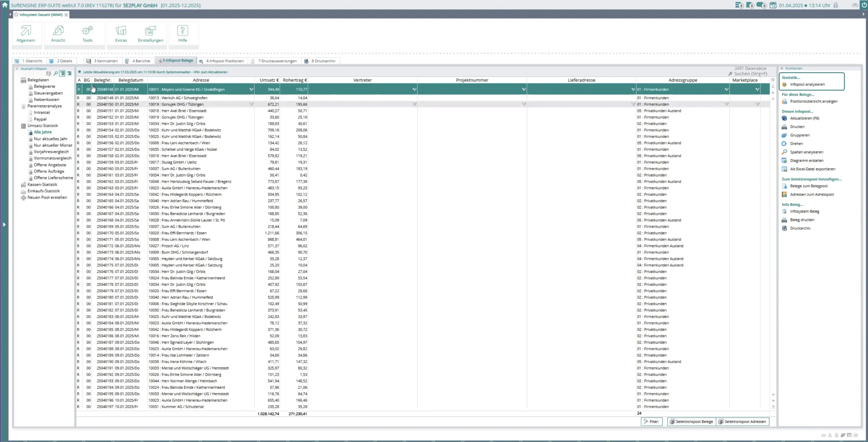Open the Tools gear icon
Screen dimensions: 868x442
click(x=87, y=31)
